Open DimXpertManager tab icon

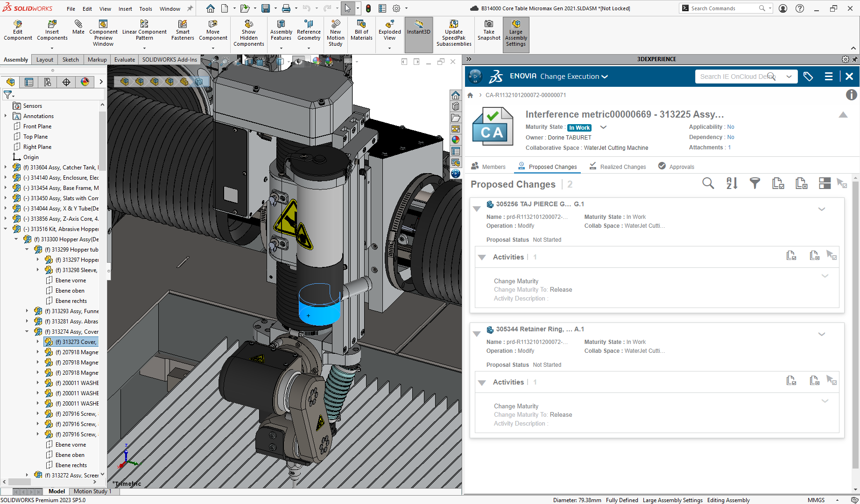pos(66,82)
